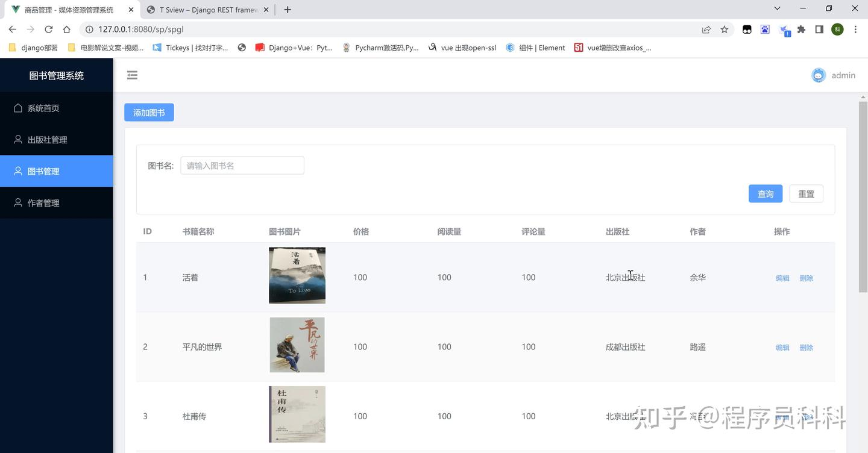Open 作者管理 from the sidebar
Image resolution: width=868 pixels, height=453 pixels.
(17, 202)
